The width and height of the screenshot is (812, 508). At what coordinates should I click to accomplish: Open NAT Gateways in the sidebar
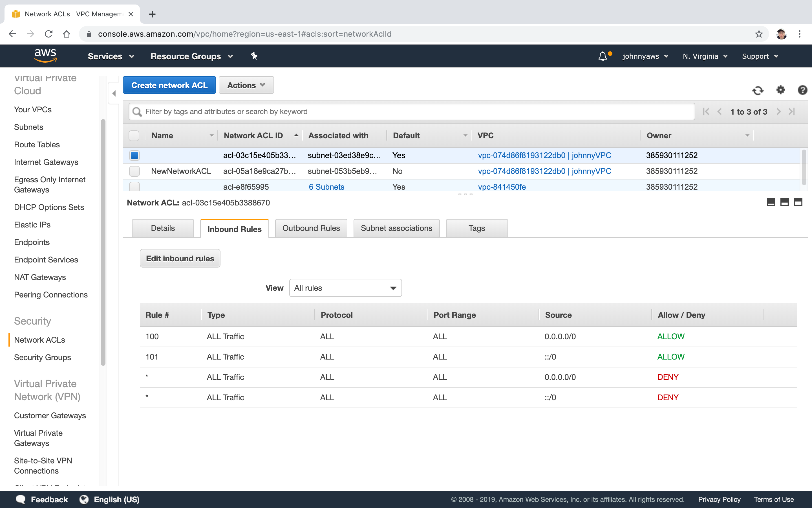pyautogui.click(x=40, y=277)
